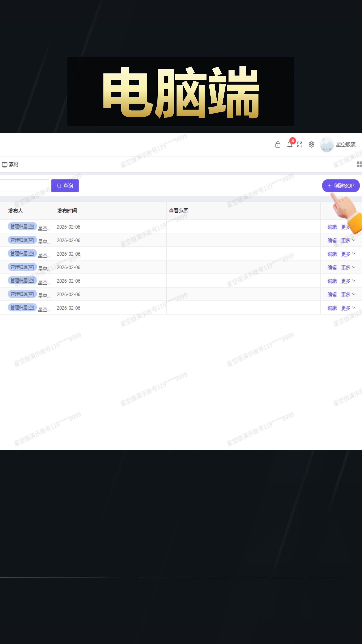362x644 pixels.
Task: Open the grid layout icon beside 素材
Action: [359, 164]
